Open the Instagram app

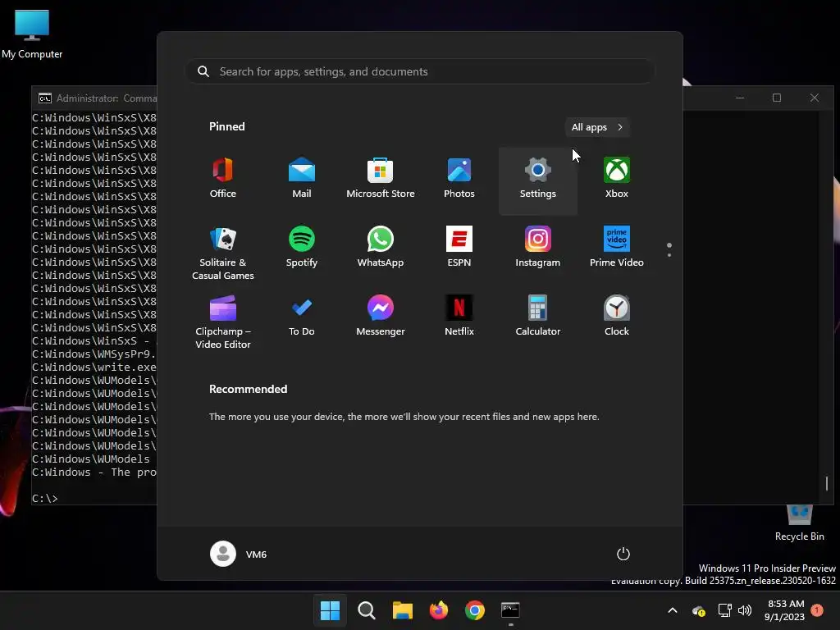[538, 248]
